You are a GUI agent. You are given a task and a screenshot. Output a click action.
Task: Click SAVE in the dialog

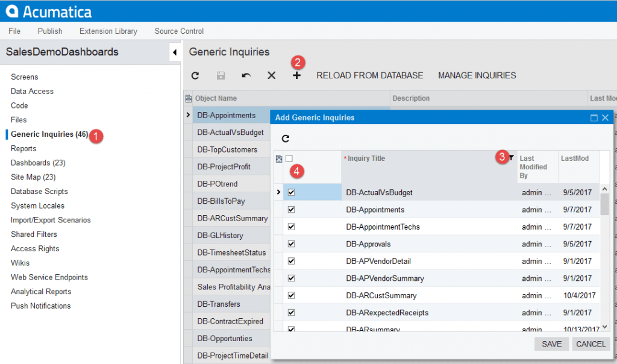point(552,344)
